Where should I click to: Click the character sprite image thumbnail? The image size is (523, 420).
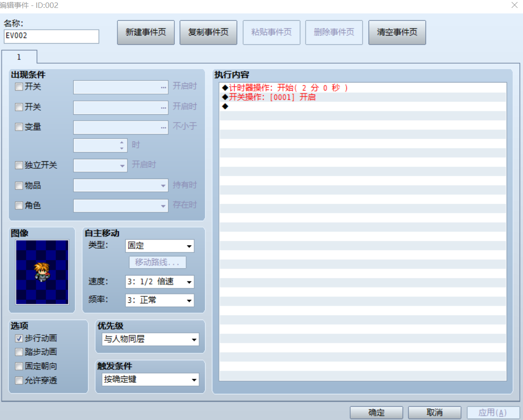coord(42,272)
